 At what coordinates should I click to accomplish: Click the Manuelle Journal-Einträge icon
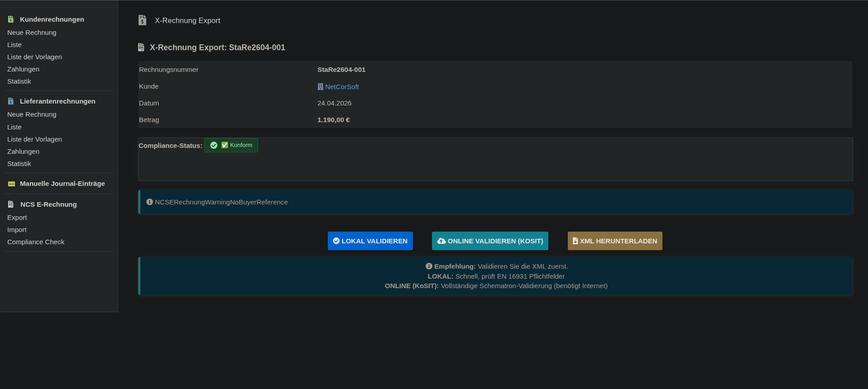click(11, 184)
